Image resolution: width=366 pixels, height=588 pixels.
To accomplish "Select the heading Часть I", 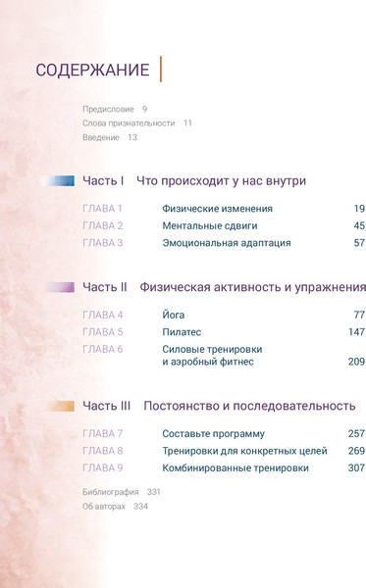I will 103,180.
